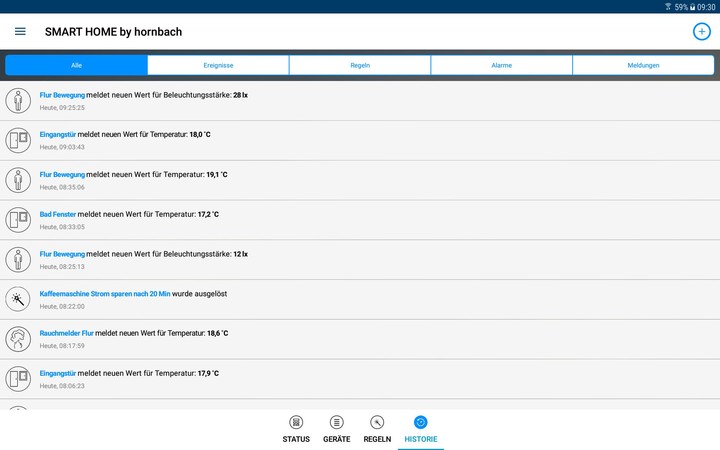The width and height of the screenshot is (720, 450).
Task: Click the value 12 lx
Action: (240, 254)
